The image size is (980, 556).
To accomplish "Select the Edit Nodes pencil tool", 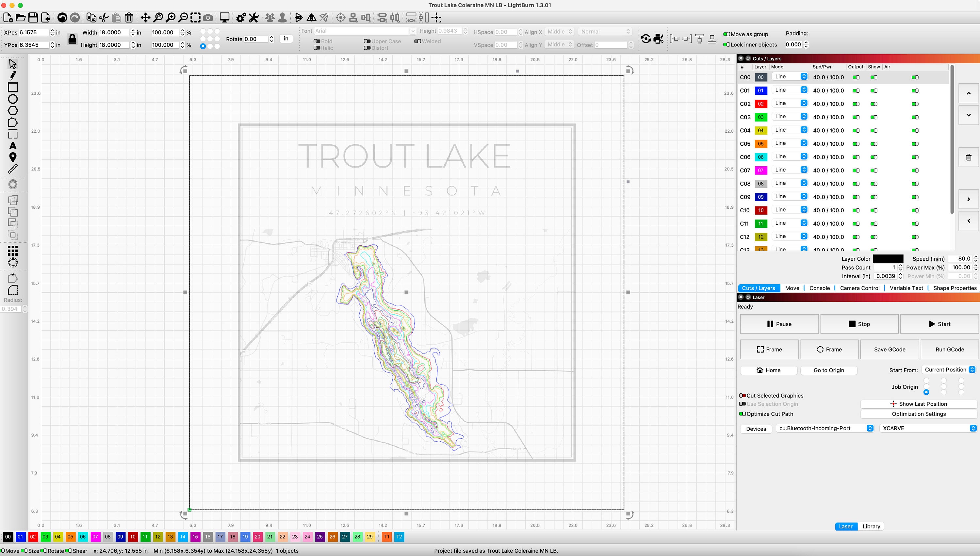I will [x=13, y=75].
